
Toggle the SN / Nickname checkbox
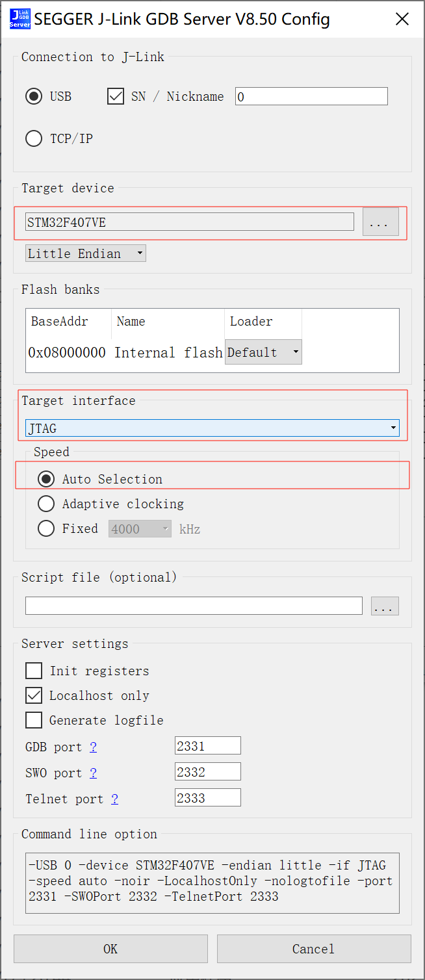[116, 97]
